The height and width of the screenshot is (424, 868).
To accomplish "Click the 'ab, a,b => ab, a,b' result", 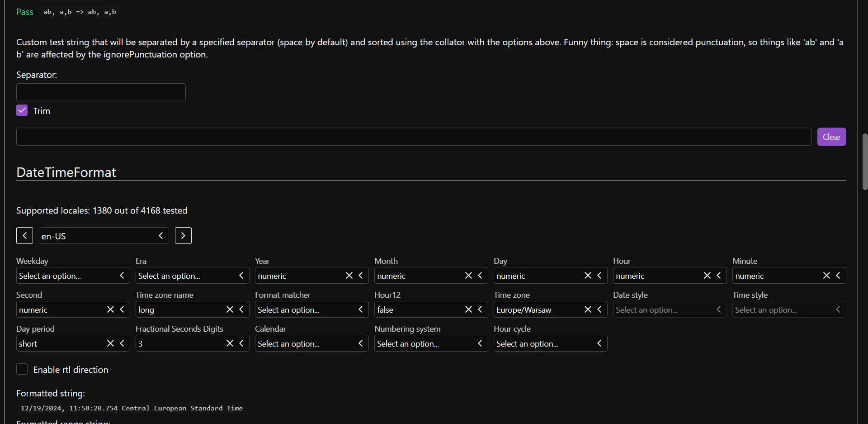I will click(x=80, y=12).
